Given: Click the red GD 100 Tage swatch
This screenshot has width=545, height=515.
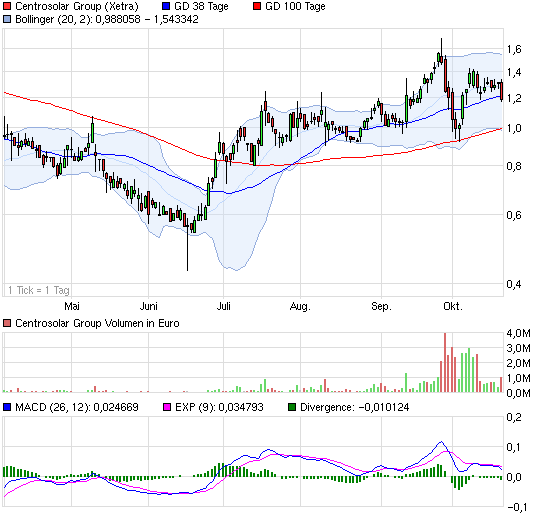Looking at the screenshot, I should coord(257,6).
